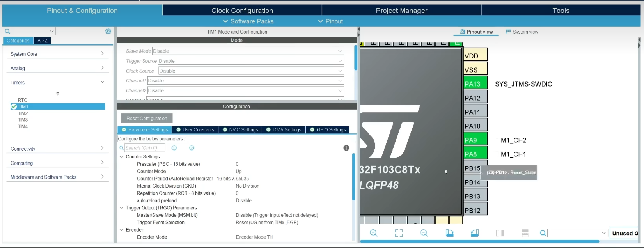Flip chip horizontally with the toolbar icon
The height and width of the screenshot is (248, 644).
500,233
